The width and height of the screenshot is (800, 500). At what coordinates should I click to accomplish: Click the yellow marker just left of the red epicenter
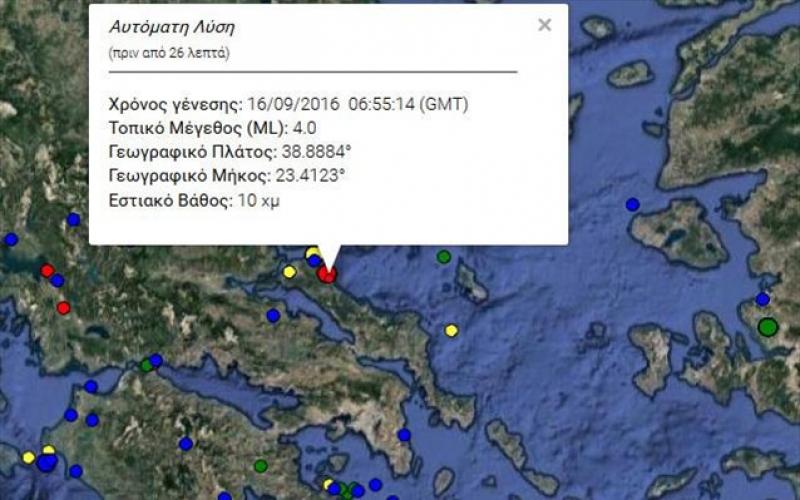click(x=289, y=272)
